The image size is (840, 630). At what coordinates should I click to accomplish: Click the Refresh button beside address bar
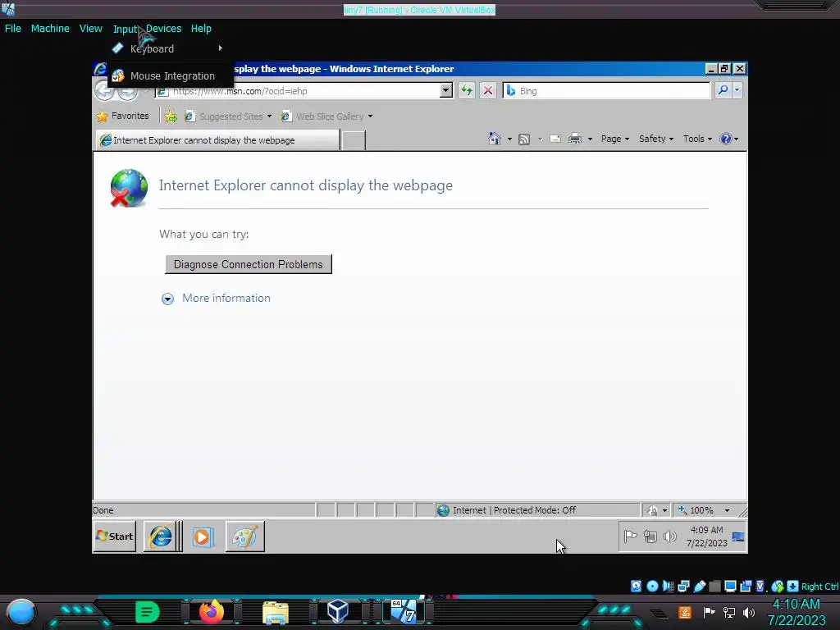click(x=467, y=90)
